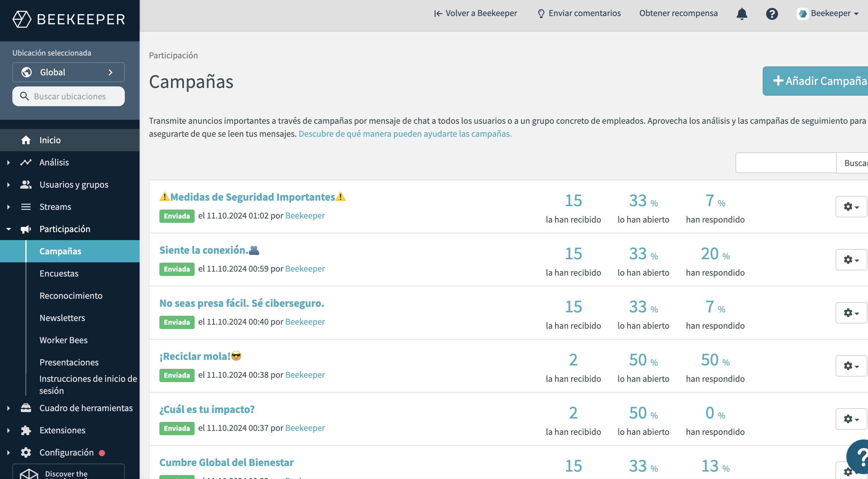Collapse the Participación section
The height and width of the screenshot is (479, 868).
pos(8,229)
